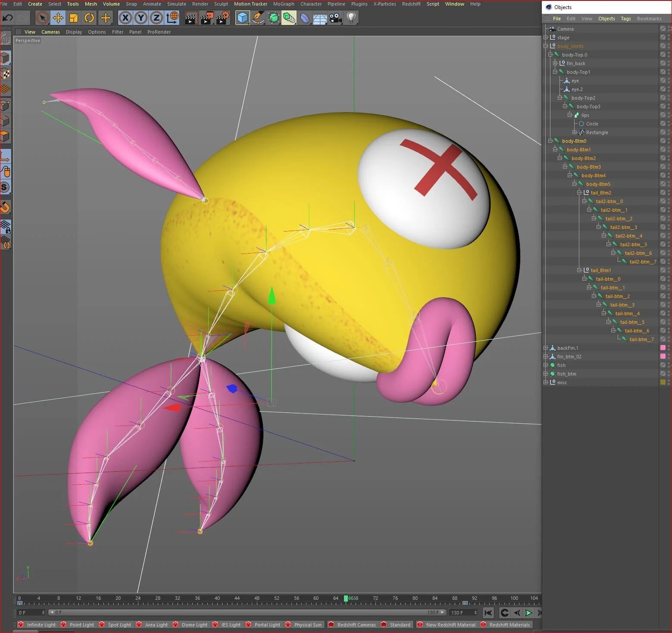Click the Undo arrow icon
Viewport: 672px width, 633px height.
click(x=7, y=18)
